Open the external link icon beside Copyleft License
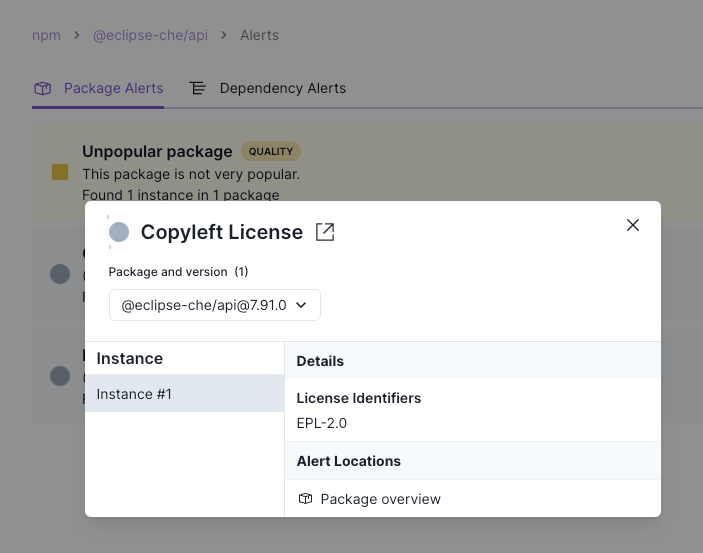 click(325, 232)
